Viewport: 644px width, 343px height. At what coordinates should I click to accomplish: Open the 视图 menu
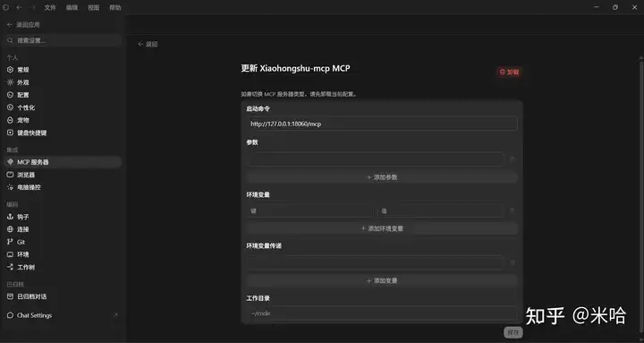click(93, 7)
